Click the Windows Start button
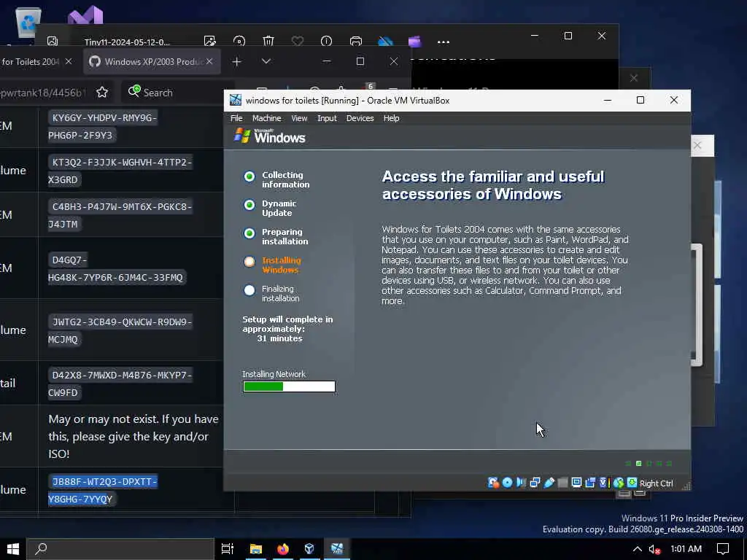The image size is (747, 560). (x=13, y=549)
